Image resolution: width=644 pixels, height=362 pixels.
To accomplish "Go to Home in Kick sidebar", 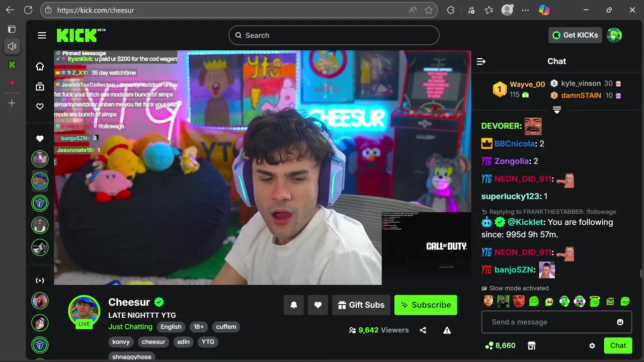I will click(40, 66).
